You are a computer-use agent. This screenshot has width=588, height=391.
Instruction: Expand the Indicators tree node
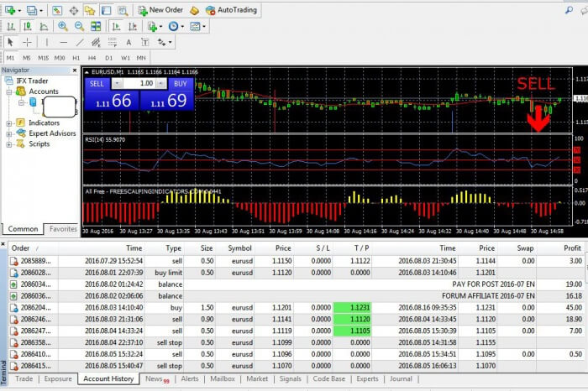pos(10,123)
